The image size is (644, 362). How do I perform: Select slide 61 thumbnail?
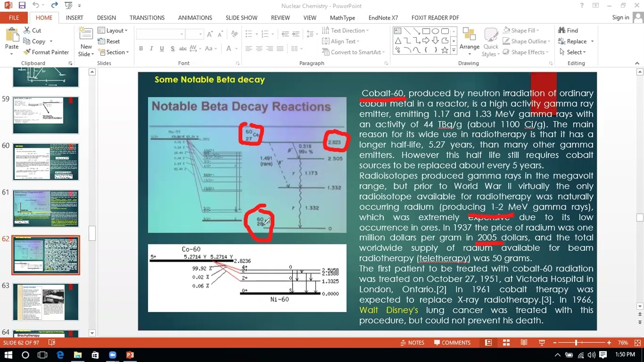[x=46, y=209]
